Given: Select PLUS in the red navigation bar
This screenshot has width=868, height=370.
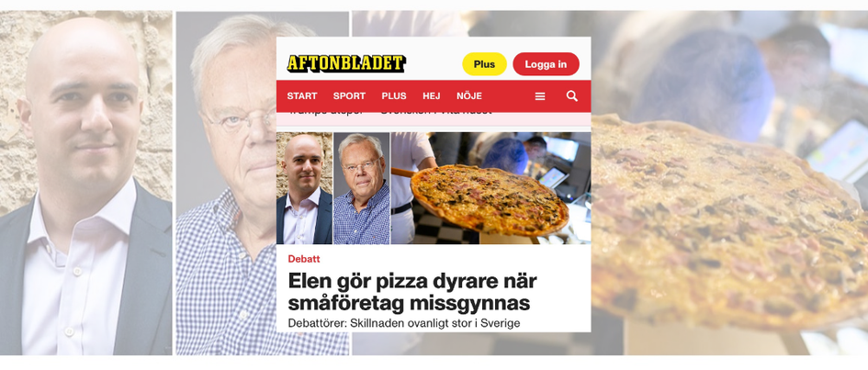Looking at the screenshot, I should (394, 96).
